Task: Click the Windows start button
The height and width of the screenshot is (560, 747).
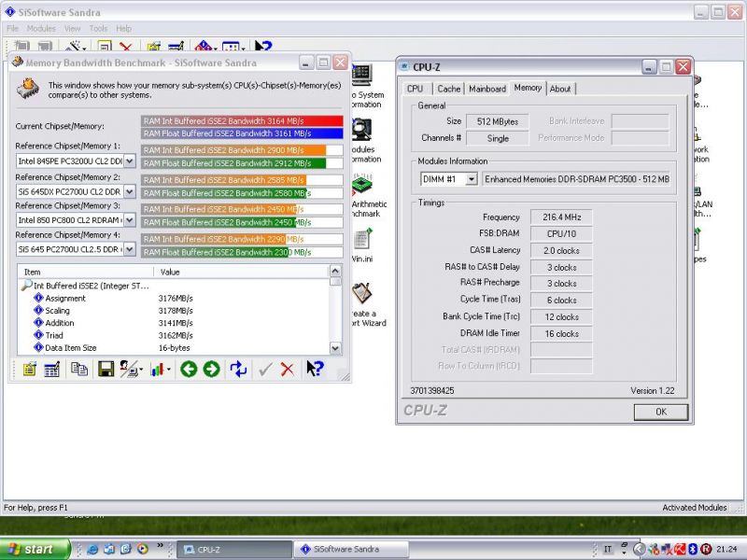Action: point(35,549)
